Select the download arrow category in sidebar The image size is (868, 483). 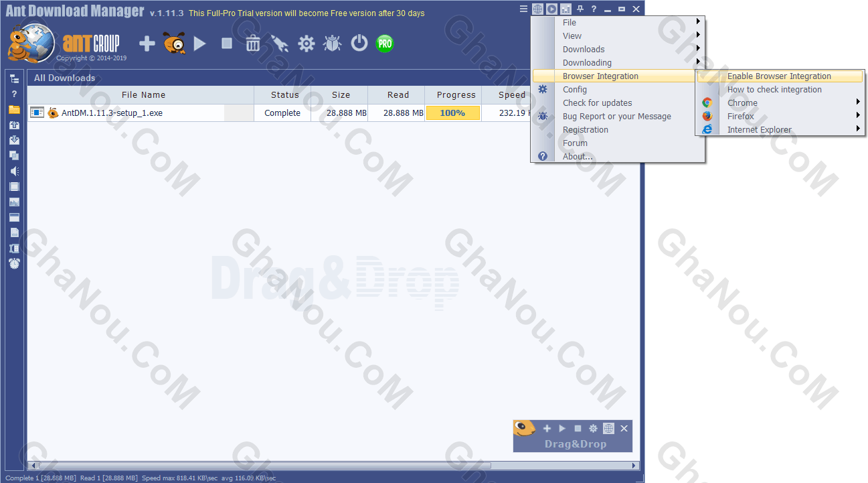coord(14,140)
